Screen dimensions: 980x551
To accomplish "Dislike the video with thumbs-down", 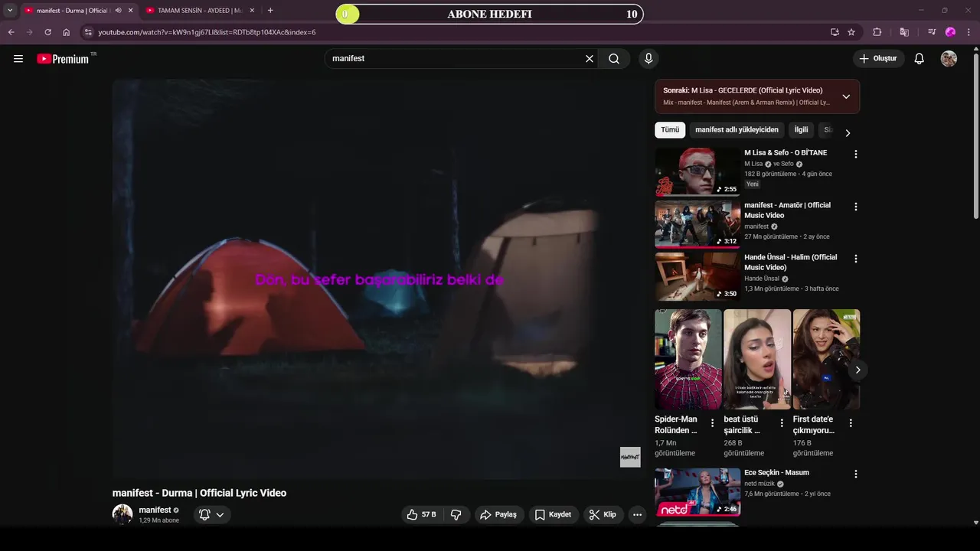I will 456,514.
